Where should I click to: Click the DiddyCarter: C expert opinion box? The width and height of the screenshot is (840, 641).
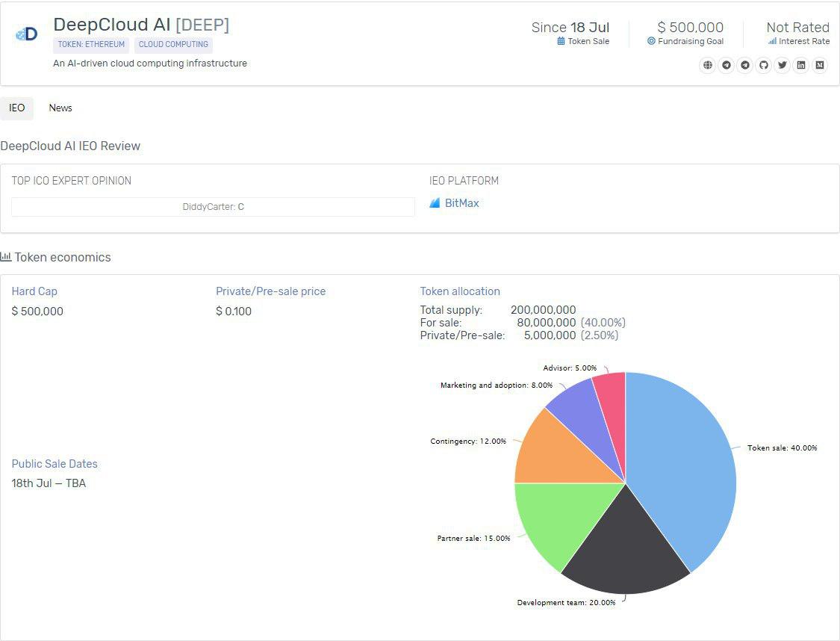(214, 207)
